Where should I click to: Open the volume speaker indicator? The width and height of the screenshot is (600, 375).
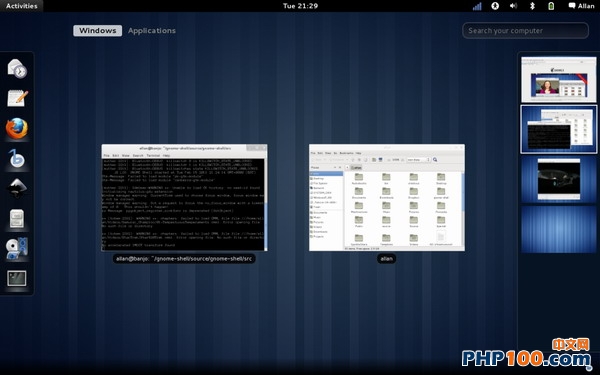pyautogui.click(x=514, y=6)
